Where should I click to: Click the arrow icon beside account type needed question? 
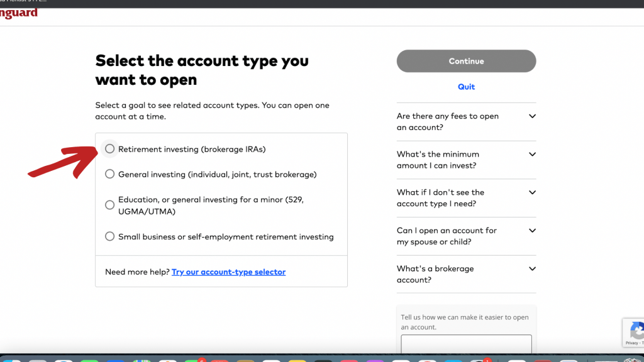(532, 192)
